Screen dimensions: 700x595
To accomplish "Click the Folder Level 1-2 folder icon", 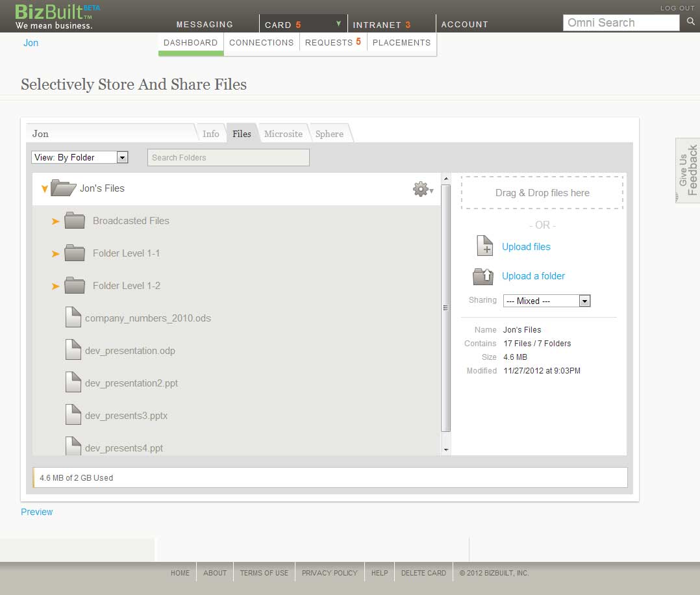I will pos(75,285).
